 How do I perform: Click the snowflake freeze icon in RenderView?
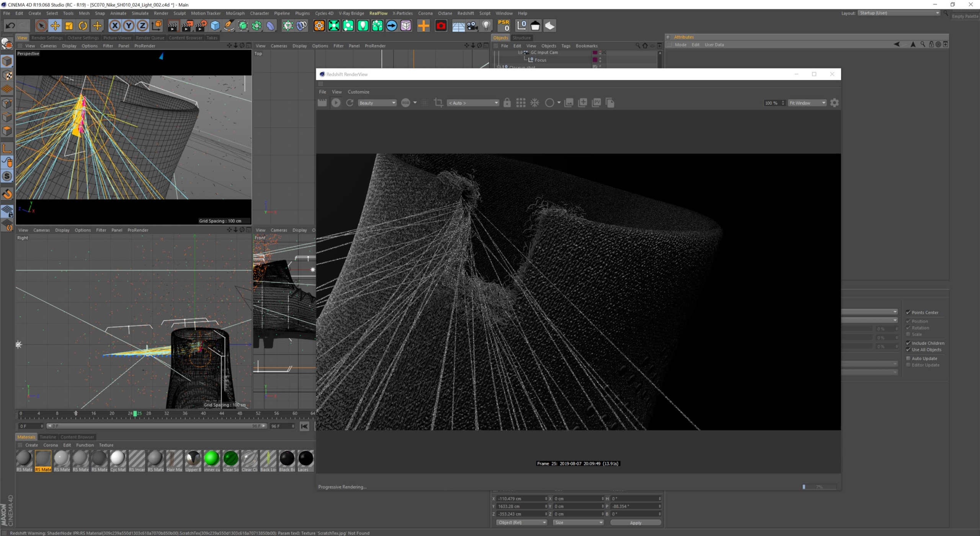click(535, 103)
